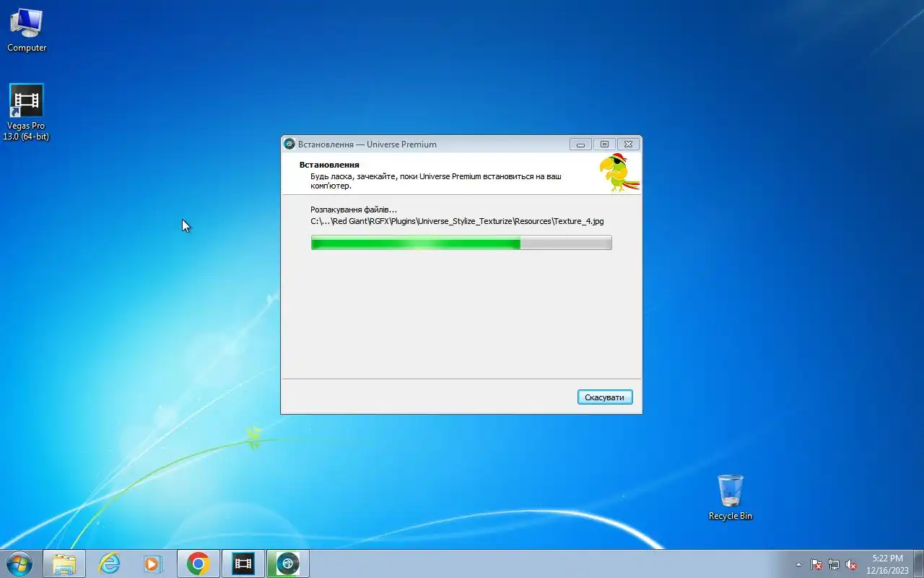
Task: Launch Internet Explorer from the taskbar
Action: [x=109, y=564]
